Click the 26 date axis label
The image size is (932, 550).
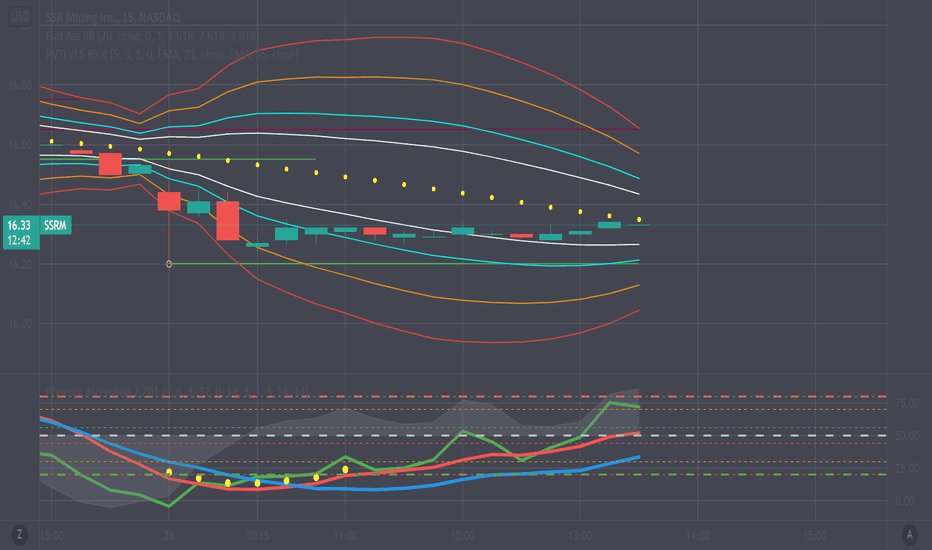click(x=169, y=536)
